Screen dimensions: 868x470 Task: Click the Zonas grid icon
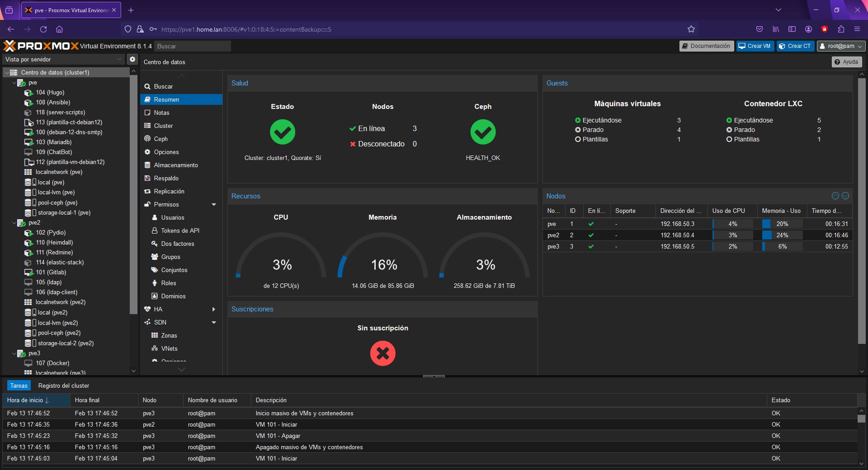point(155,335)
